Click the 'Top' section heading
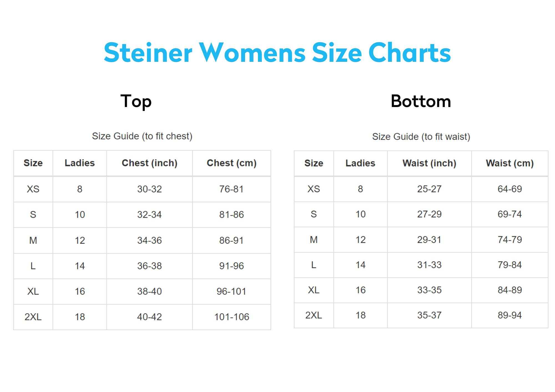Screen dimensions: 555x392 point(136,101)
